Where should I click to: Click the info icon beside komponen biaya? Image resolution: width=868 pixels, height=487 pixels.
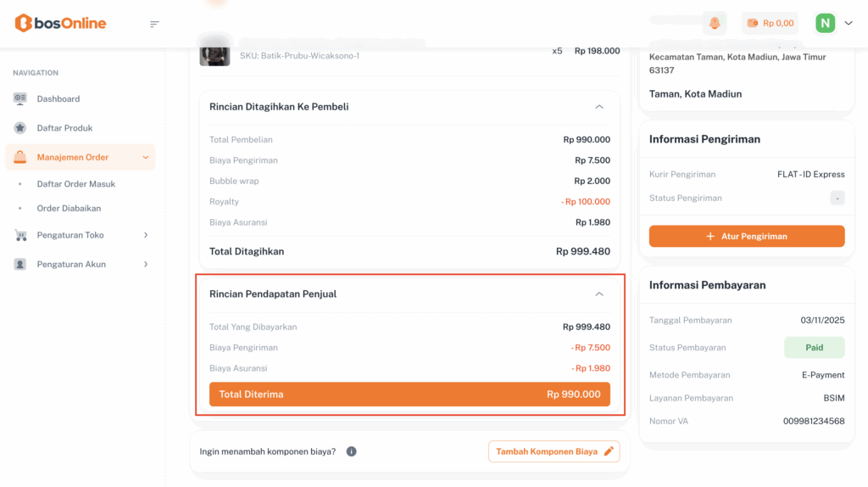click(351, 451)
